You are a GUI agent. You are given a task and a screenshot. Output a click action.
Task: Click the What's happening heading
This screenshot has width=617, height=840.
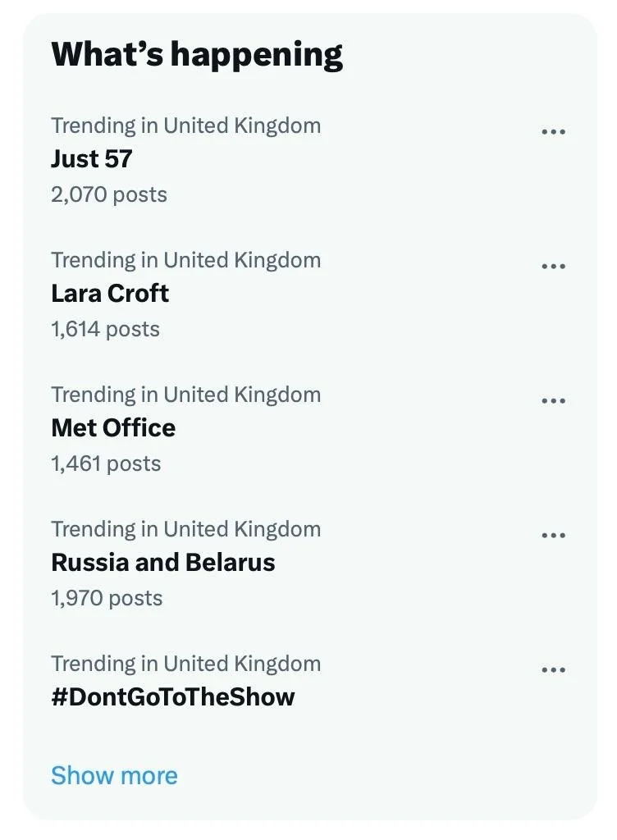point(197,54)
